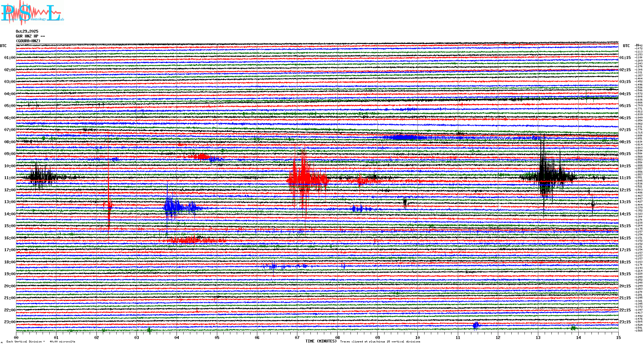
Task: Click the right UTC axis header
Action: click(x=626, y=46)
